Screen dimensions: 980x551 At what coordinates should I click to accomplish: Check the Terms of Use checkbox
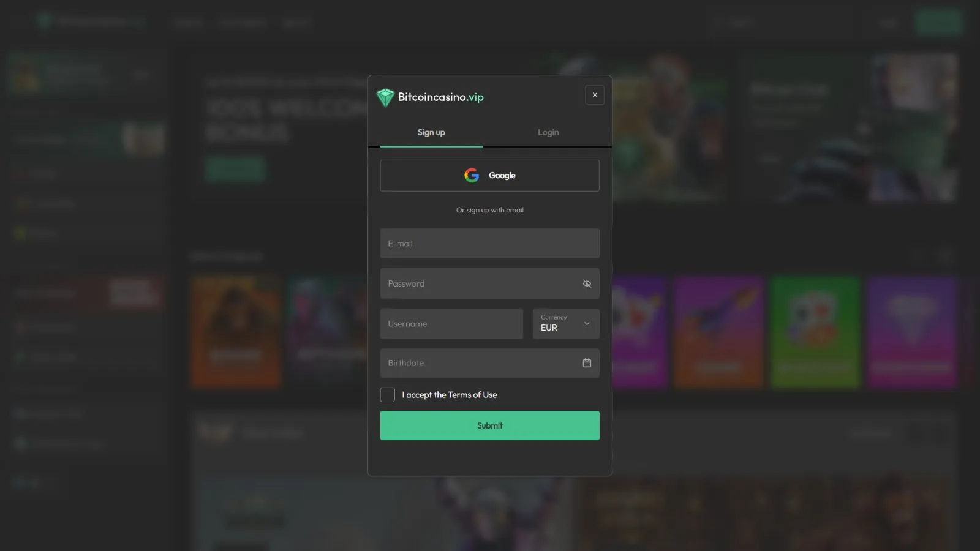coord(388,395)
